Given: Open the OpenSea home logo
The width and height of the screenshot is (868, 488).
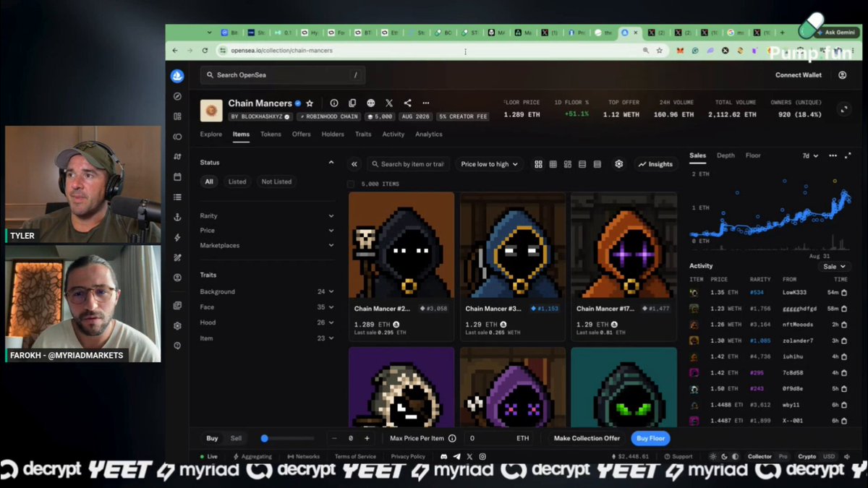Looking at the screenshot, I should click(177, 75).
